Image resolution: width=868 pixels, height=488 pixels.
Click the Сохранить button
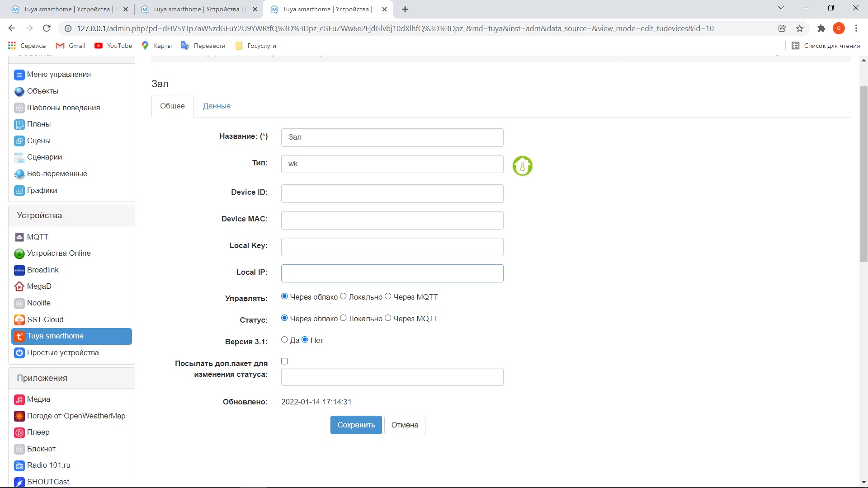click(x=356, y=424)
